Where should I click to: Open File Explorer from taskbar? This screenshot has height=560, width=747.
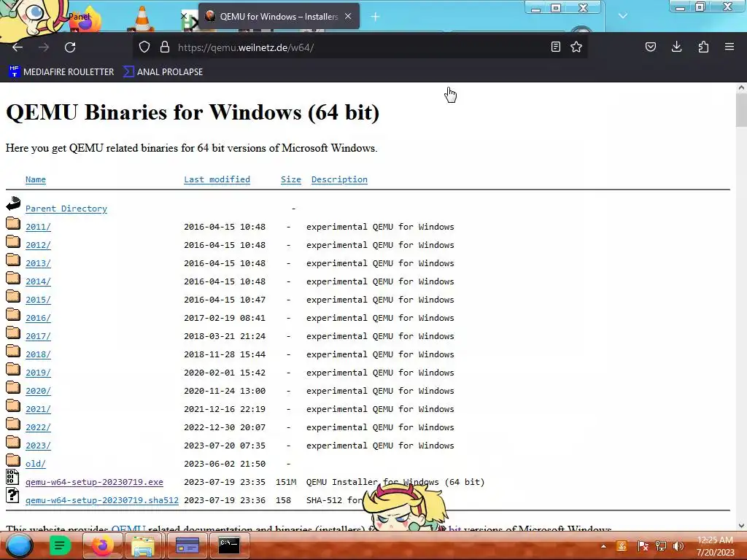(x=143, y=545)
